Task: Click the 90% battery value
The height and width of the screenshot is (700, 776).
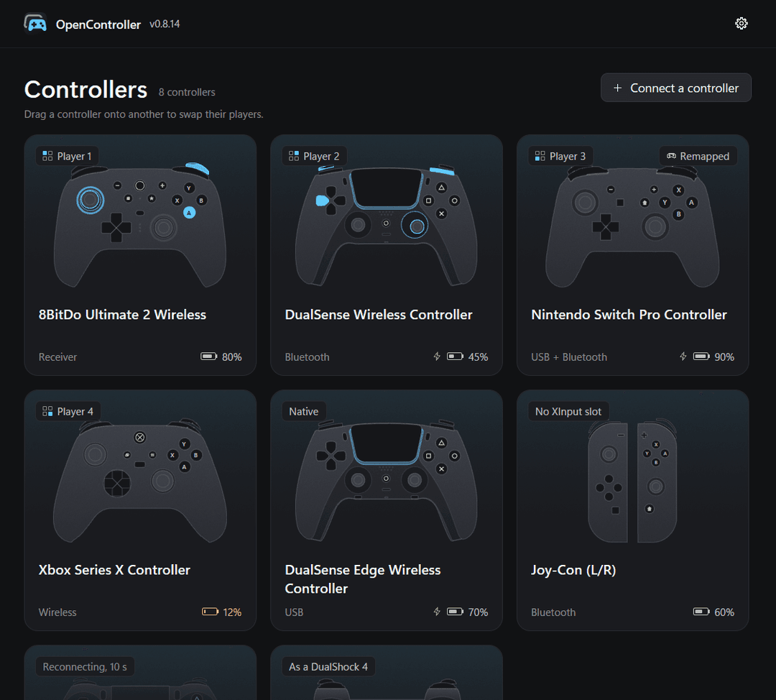Action: (724, 357)
